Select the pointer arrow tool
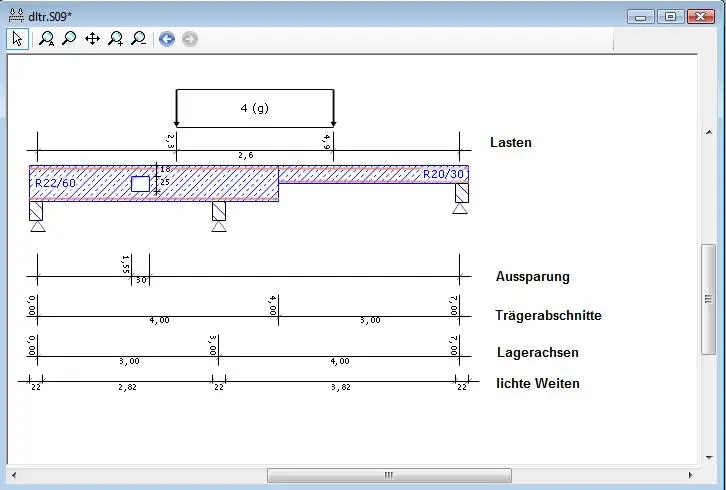 (x=18, y=39)
